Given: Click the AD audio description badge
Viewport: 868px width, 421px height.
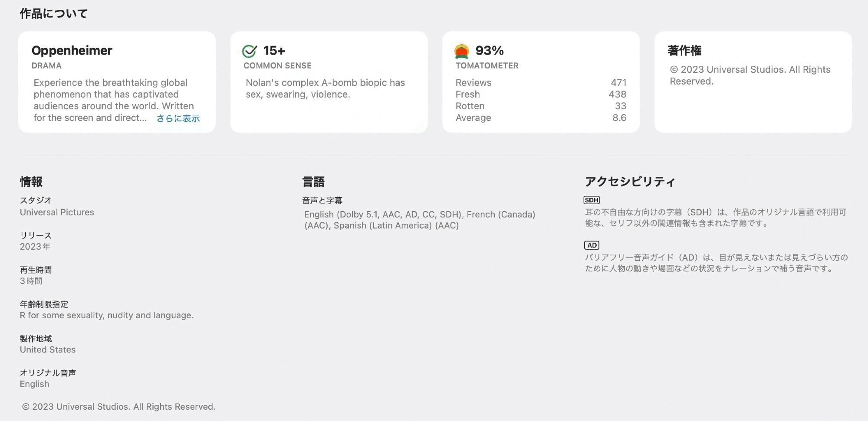Looking at the screenshot, I should [592, 245].
